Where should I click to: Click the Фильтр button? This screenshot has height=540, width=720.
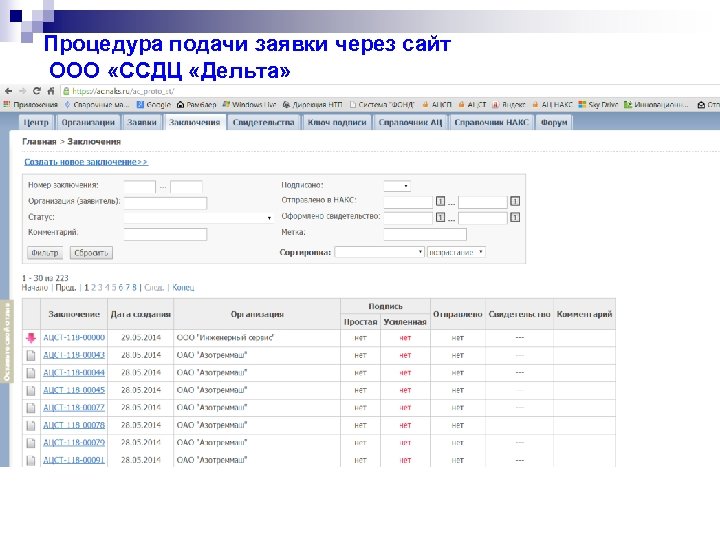click(45, 253)
